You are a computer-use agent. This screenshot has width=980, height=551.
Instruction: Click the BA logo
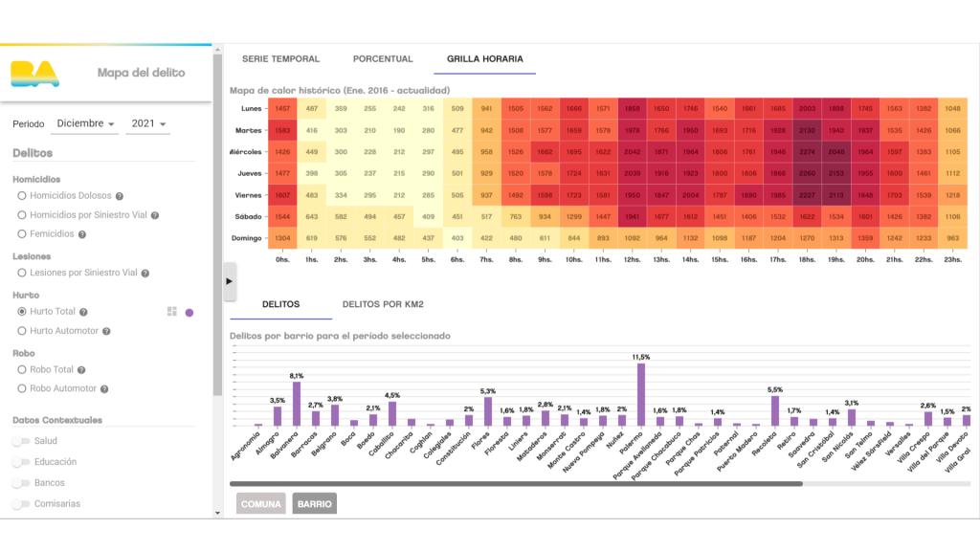(x=34, y=74)
